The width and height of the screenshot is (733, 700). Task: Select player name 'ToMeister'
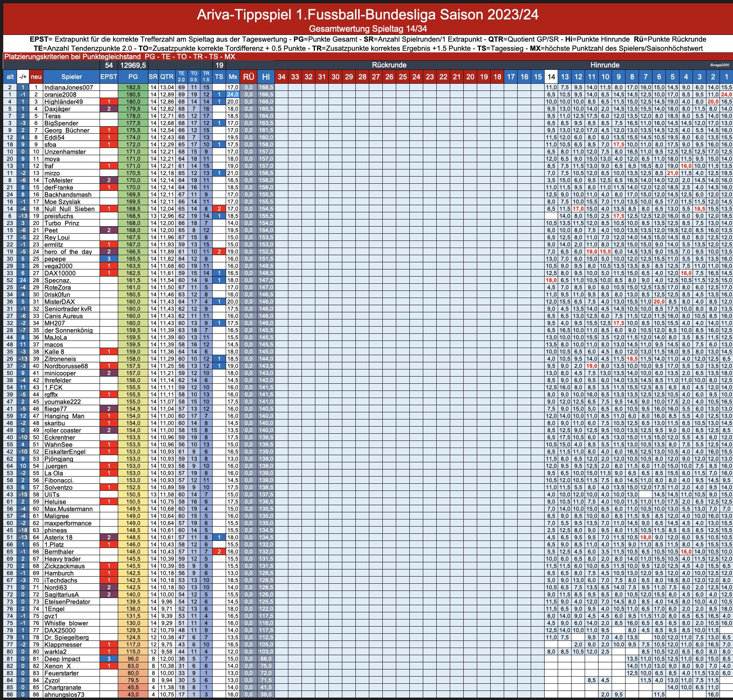pos(59,180)
